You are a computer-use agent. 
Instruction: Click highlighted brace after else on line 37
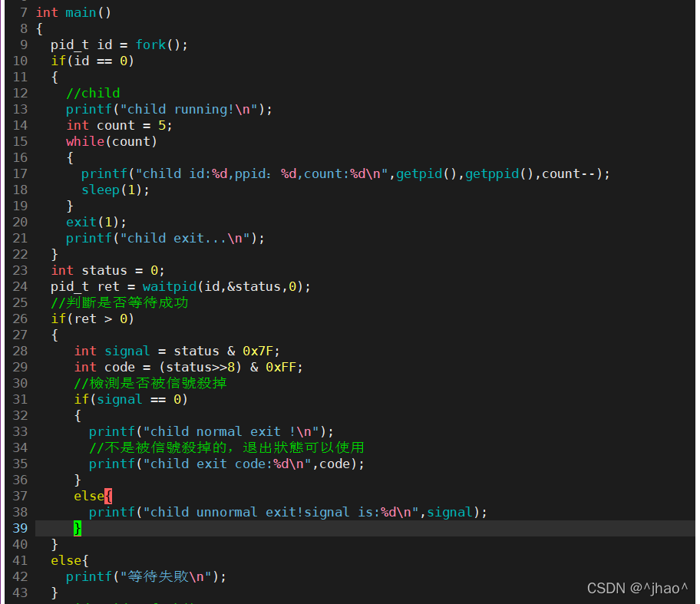coord(108,496)
